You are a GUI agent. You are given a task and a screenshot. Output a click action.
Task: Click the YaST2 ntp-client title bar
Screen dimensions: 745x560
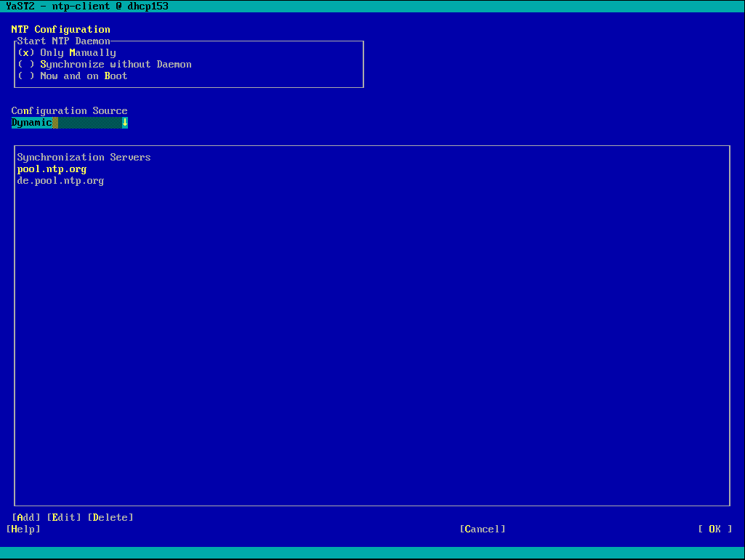[87, 6]
